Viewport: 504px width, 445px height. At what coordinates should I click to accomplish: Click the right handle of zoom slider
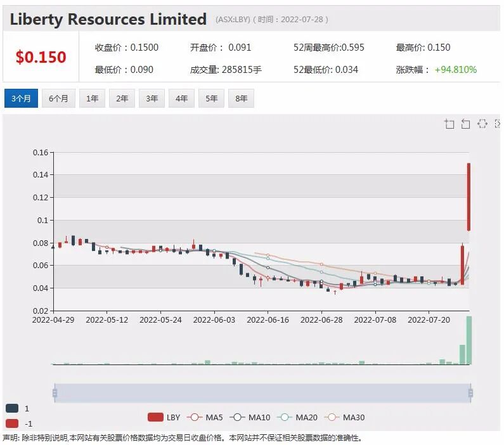pyautogui.click(x=470, y=393)
